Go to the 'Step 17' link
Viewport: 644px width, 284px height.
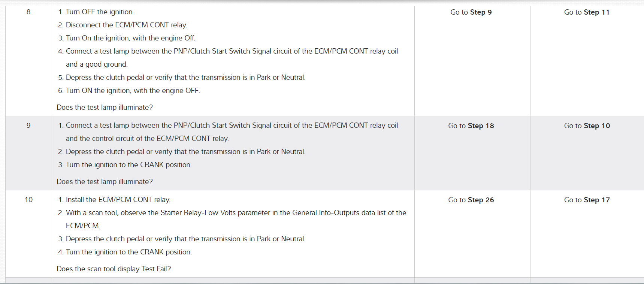tap(596, 200)
